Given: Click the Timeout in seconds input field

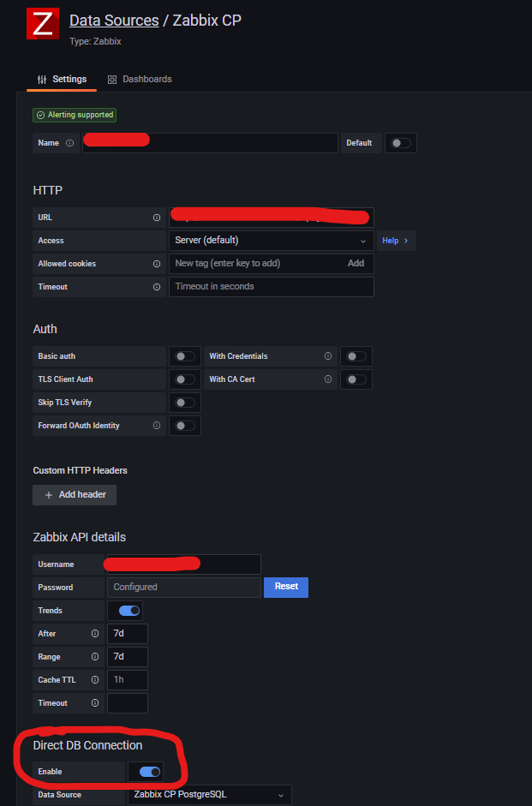Looking at the screenshot, I should pos(271,286).
